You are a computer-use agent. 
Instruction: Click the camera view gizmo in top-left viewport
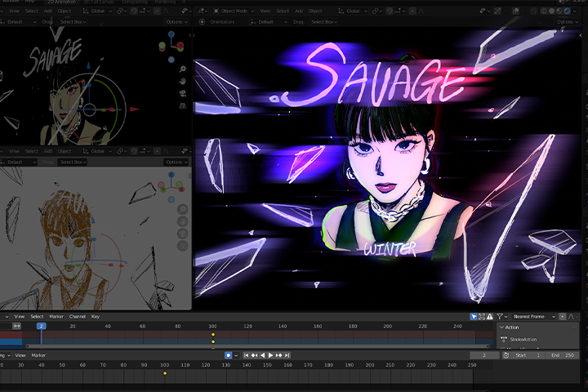tap(183, 93)
